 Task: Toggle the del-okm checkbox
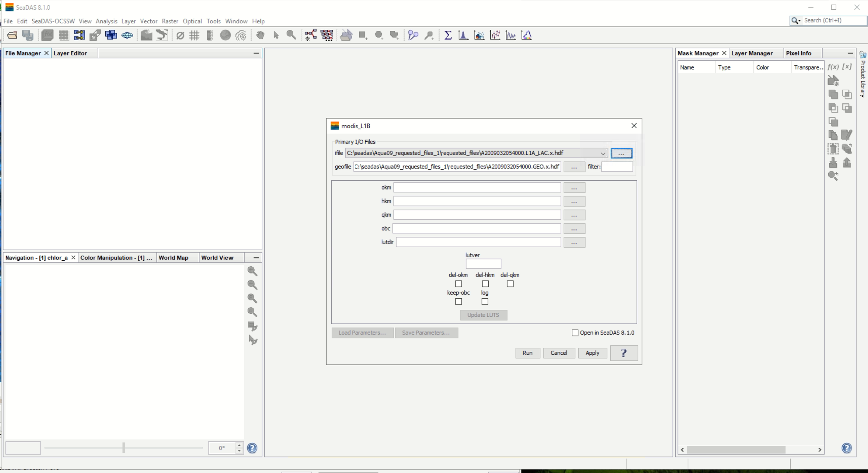pyautogui.click(x=458, y=284)
